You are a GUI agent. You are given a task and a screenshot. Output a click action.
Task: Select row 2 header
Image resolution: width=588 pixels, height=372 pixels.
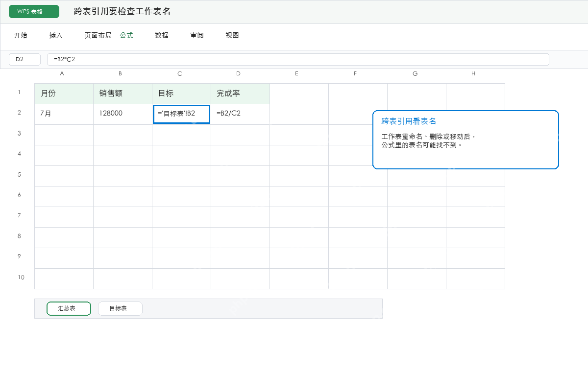(x=19, y=113)
